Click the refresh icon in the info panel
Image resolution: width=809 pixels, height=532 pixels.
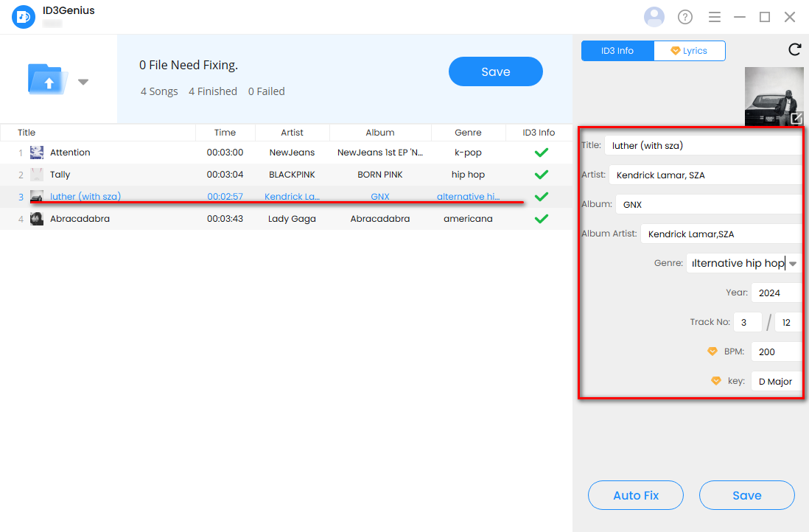click(794, 49)
